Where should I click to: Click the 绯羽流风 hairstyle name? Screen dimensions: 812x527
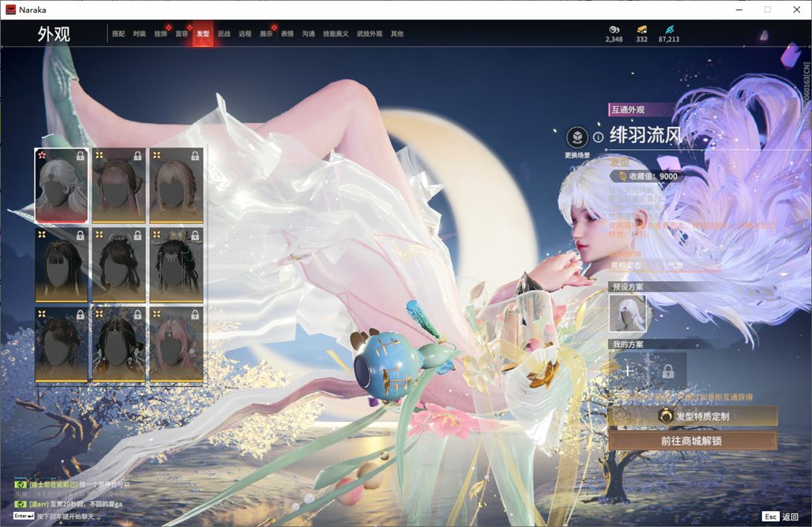[646, 135]
